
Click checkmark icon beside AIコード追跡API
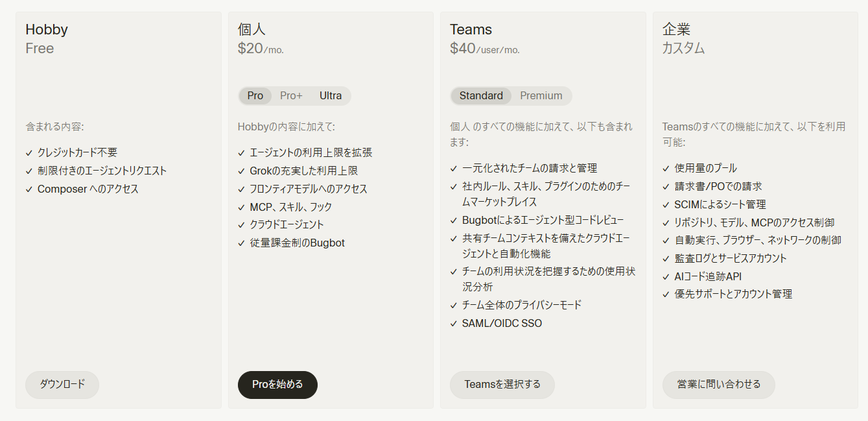point(666,277)
